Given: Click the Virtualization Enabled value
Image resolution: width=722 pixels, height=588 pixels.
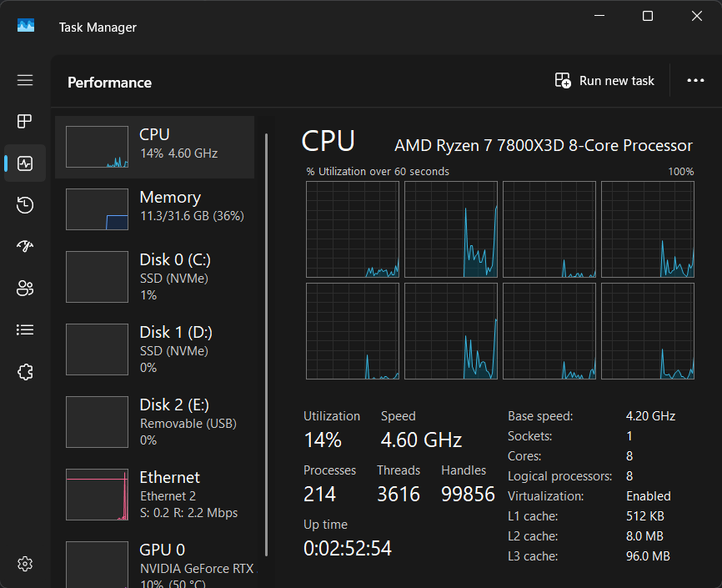Looking at the screenshot, I should point(649,496).
